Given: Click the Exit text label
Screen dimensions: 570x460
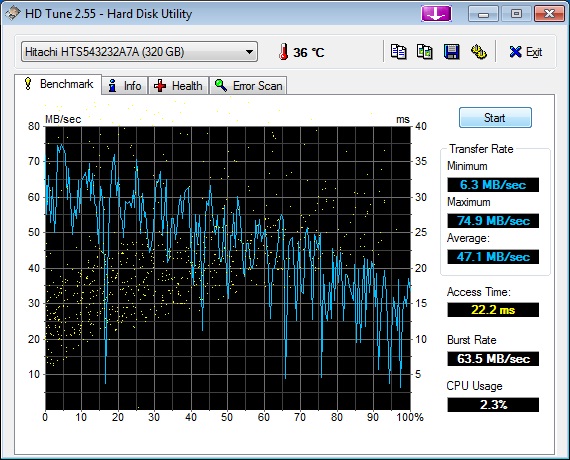Looking at the screenshot, I should pyautogui.click(x=534, y=52).
